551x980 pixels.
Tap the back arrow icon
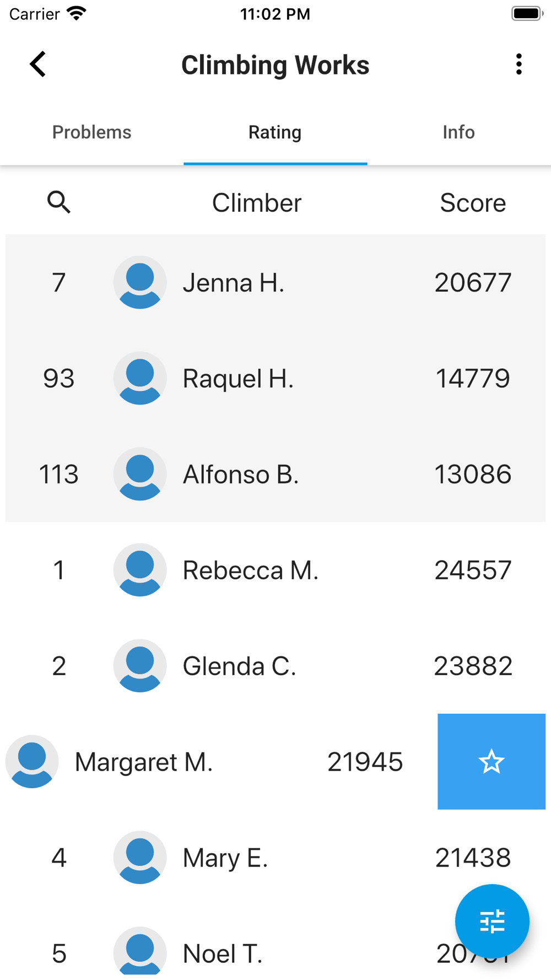click(37, 64)
